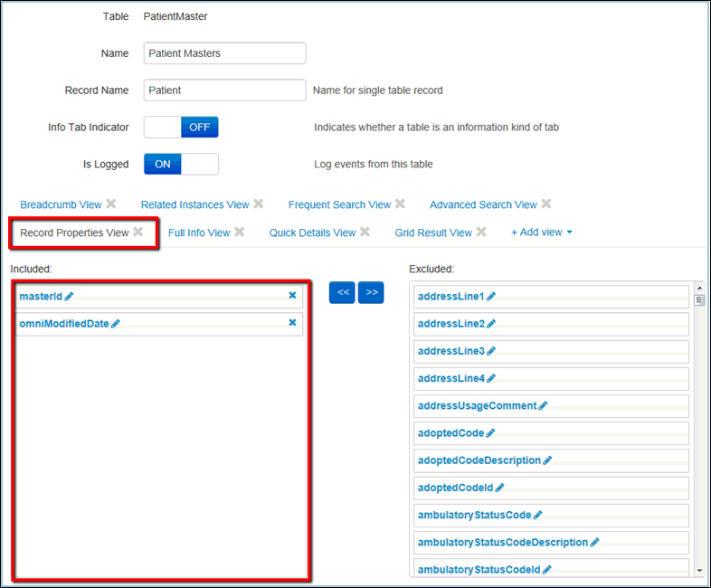Click the Record Name text field
This screenshot has height=588, width=711.
(x=224, y=90)
